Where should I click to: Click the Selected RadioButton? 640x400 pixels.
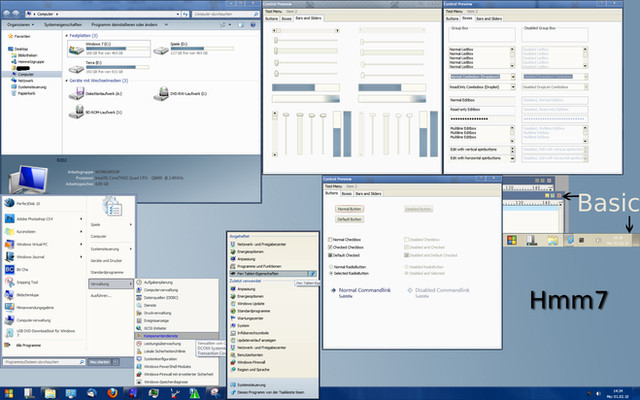click(331, 273)
